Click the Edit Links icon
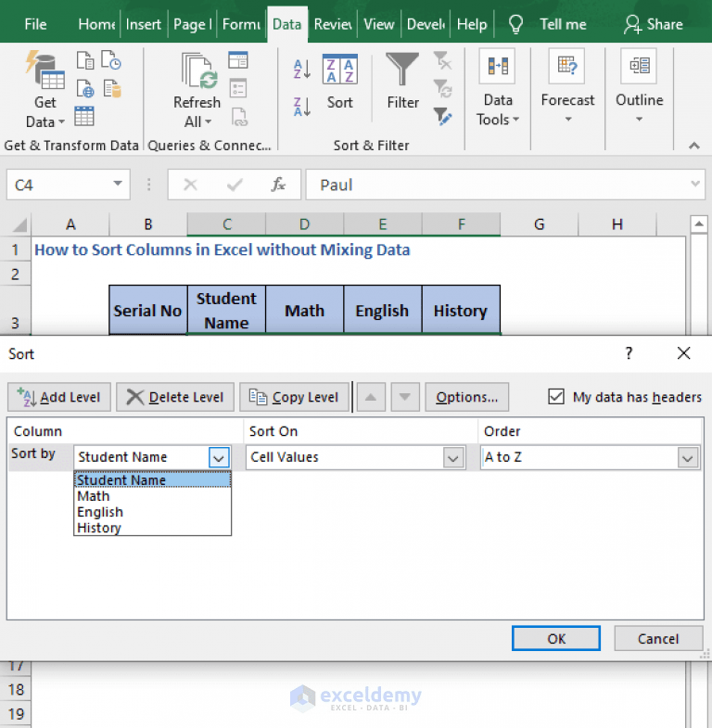 click(239, 117)
